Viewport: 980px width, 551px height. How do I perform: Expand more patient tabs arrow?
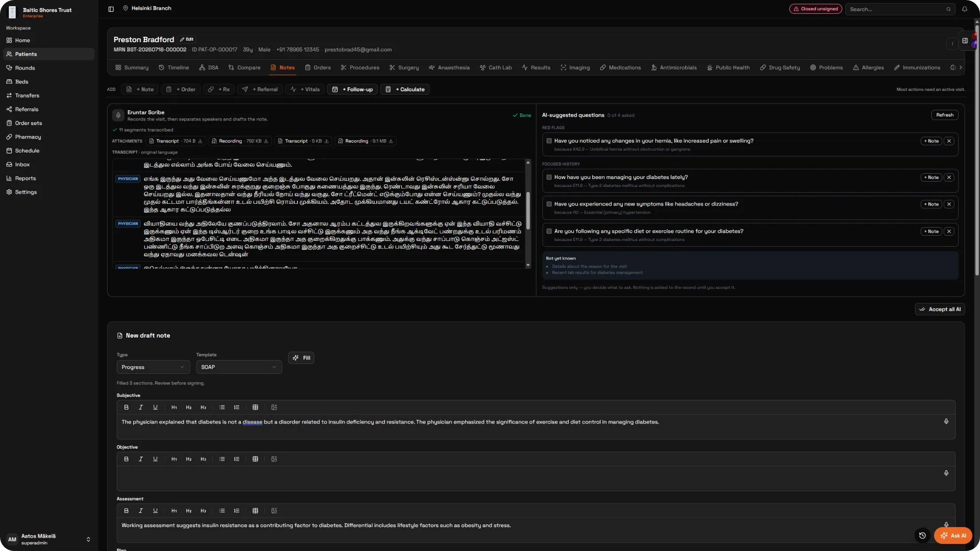tap(961, 67)
